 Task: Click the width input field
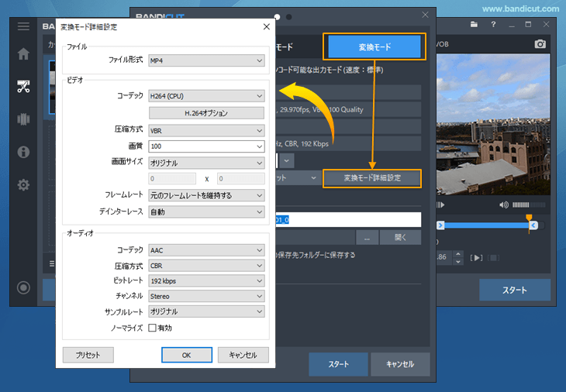172,178
